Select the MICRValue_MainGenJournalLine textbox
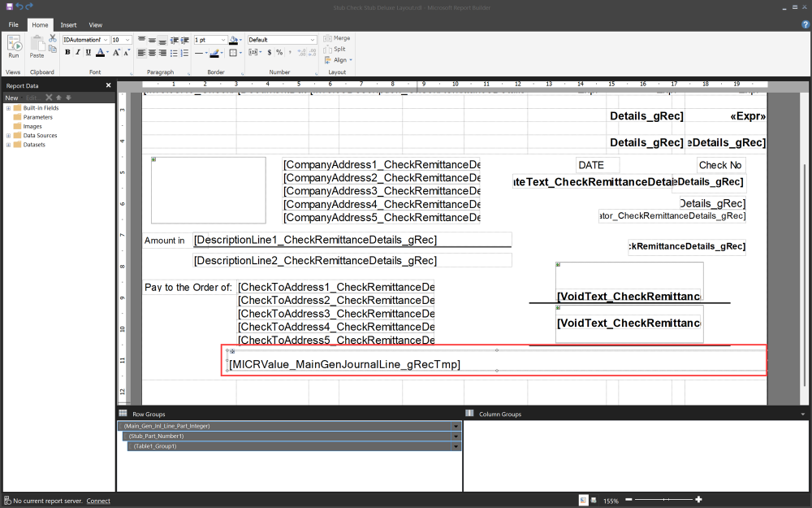This screenshot has width=812, height=508. pos(345,364)
